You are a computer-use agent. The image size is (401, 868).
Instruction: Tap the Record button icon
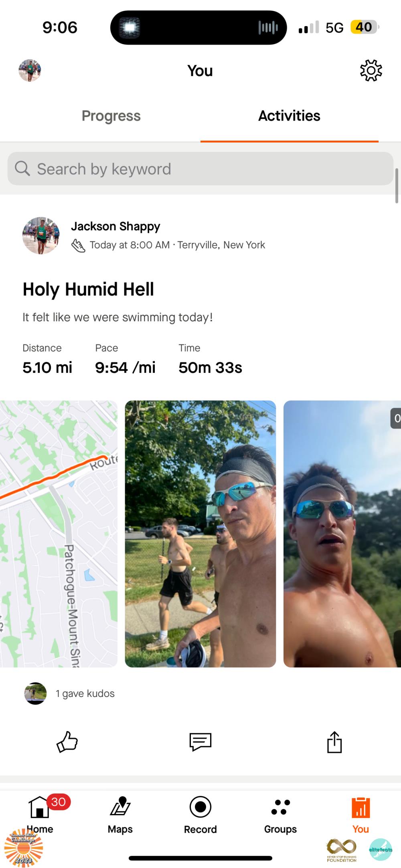[200, 807]
